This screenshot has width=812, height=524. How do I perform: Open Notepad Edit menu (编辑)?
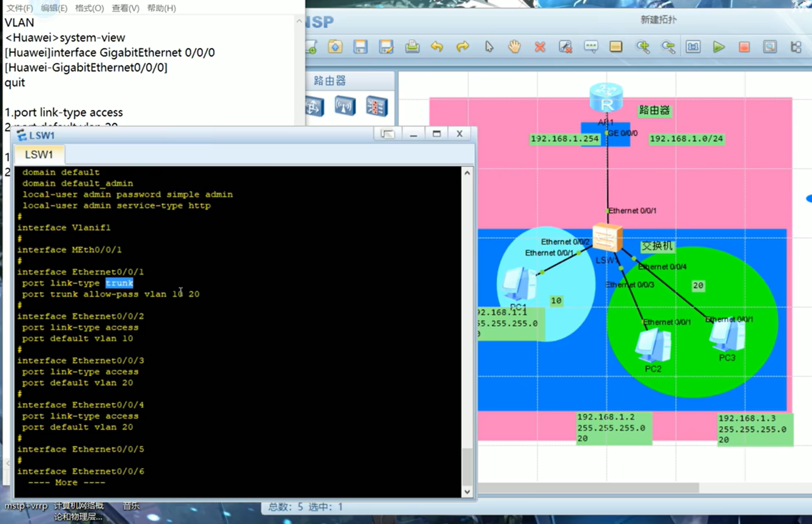point(54,8)
